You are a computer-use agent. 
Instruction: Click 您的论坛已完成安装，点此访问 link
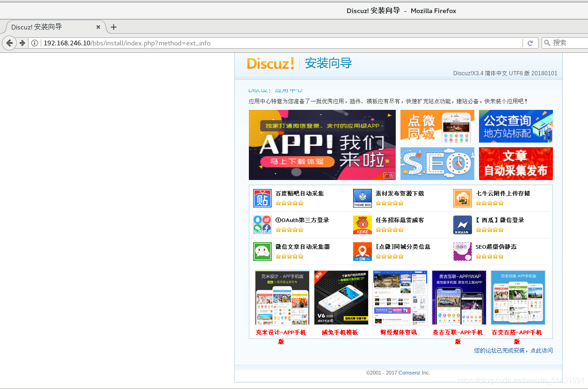pos(513,351)
